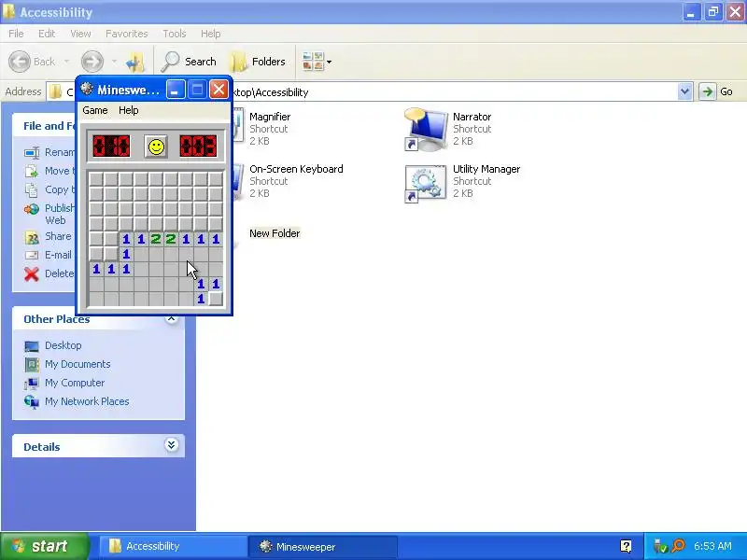Open the Favorites menu
Viewport: 747px width, 560px height.
point(127,34)
